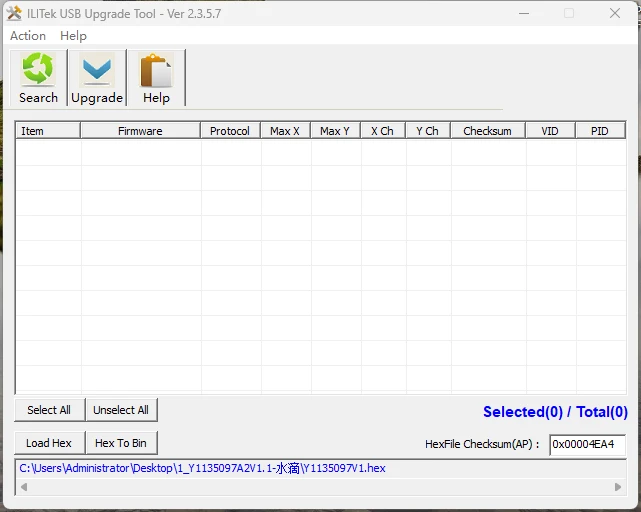Viewport: 641px width, 512px height.
Task: Click the VID column header
Action: (x=550, y=131)
